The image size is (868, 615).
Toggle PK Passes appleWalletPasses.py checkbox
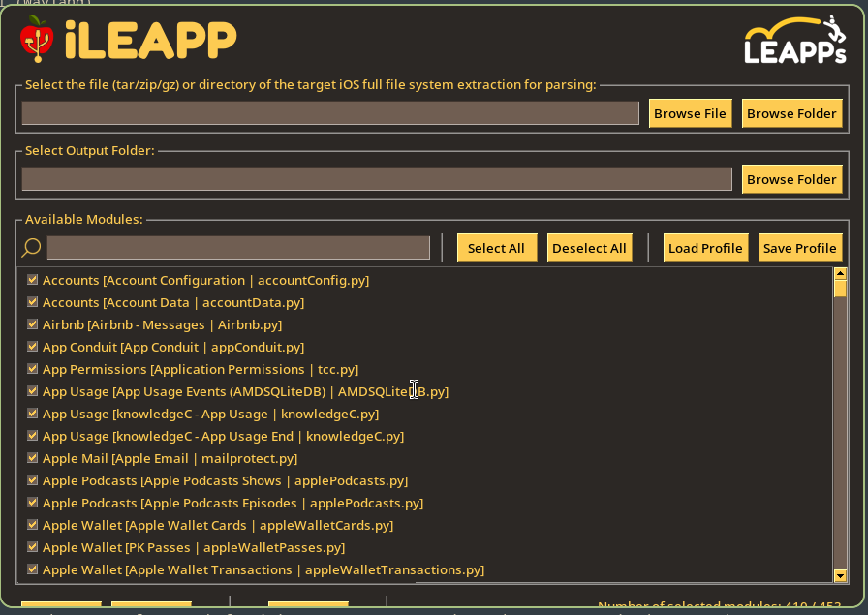(x=33, y=547)
